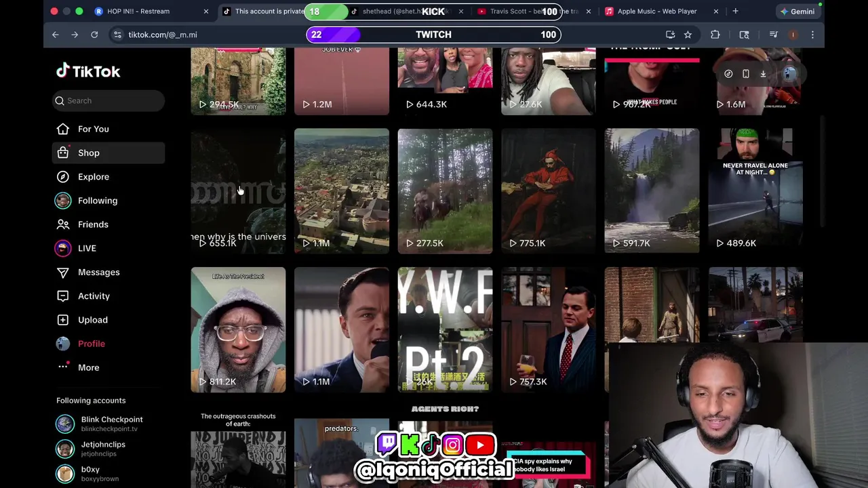
Task: Open the b0xy followed account
Action: (108, 474)
